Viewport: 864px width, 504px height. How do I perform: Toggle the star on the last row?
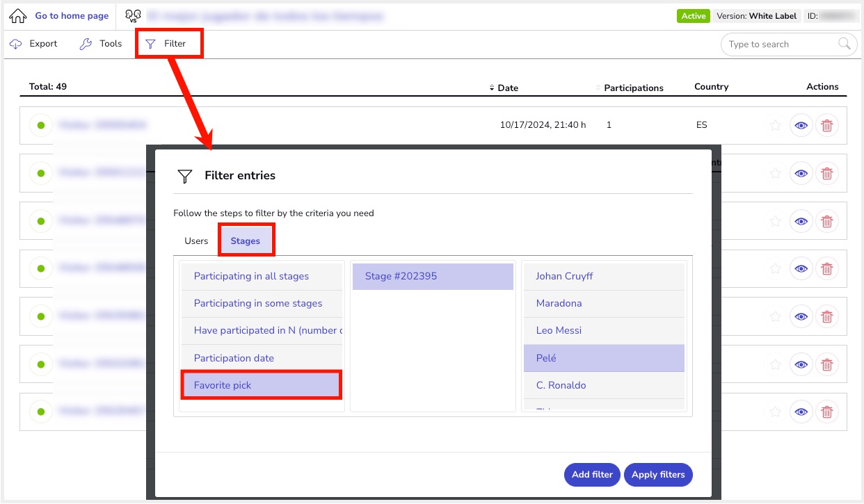775,412
